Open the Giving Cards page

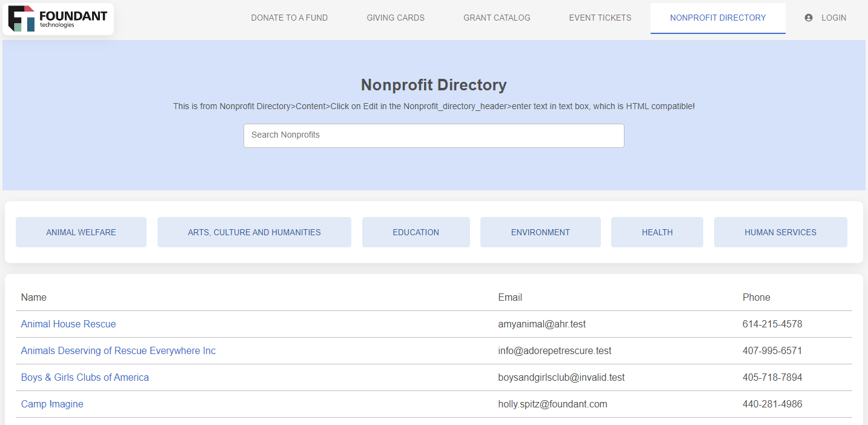(x=396, y=18)
